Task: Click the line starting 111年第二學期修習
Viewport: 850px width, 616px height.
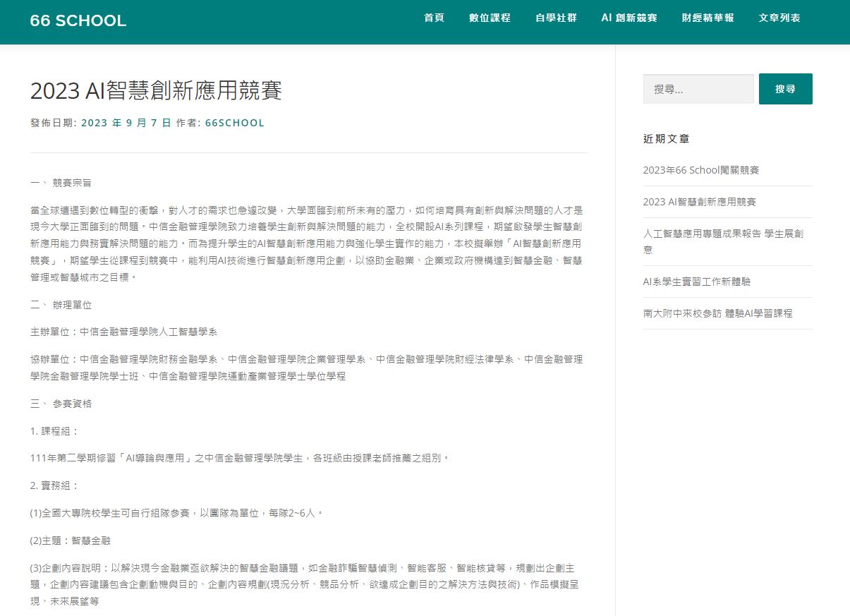Action: [240, 458]
